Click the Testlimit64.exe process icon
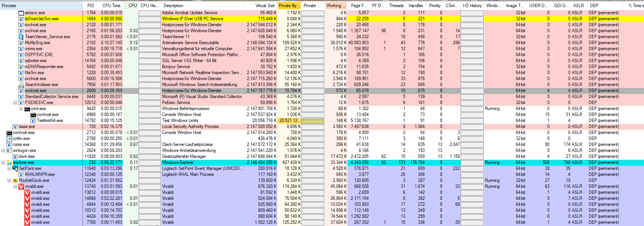 (x=33, y=120)
